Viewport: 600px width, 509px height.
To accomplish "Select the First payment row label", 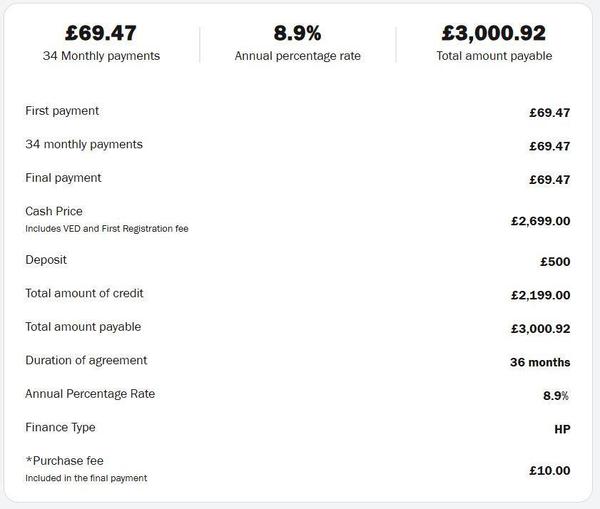I will [x=62, y=111].
